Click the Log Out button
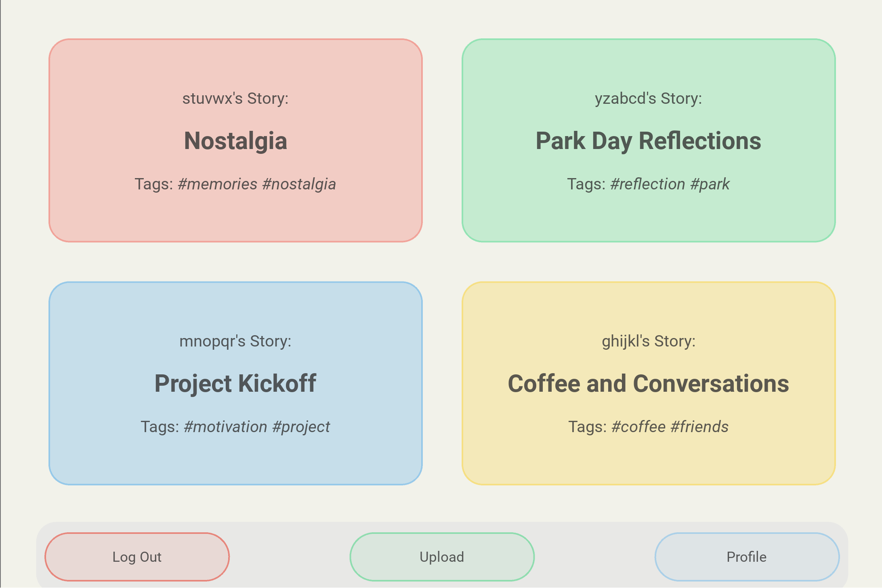Screen dimensions: 882x588 [137, 557]
